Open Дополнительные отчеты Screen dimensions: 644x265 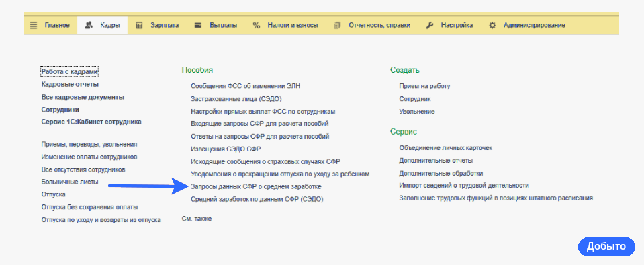tap(436, 161)
